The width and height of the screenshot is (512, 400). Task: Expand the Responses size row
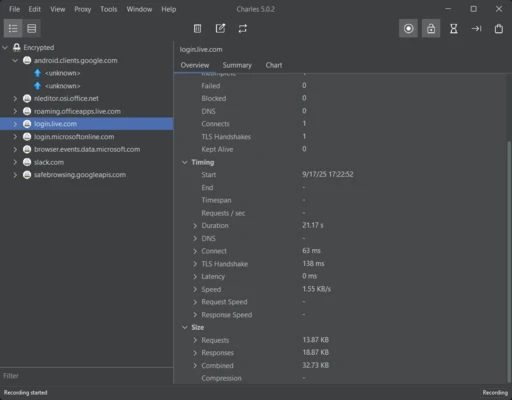point(195,353)
